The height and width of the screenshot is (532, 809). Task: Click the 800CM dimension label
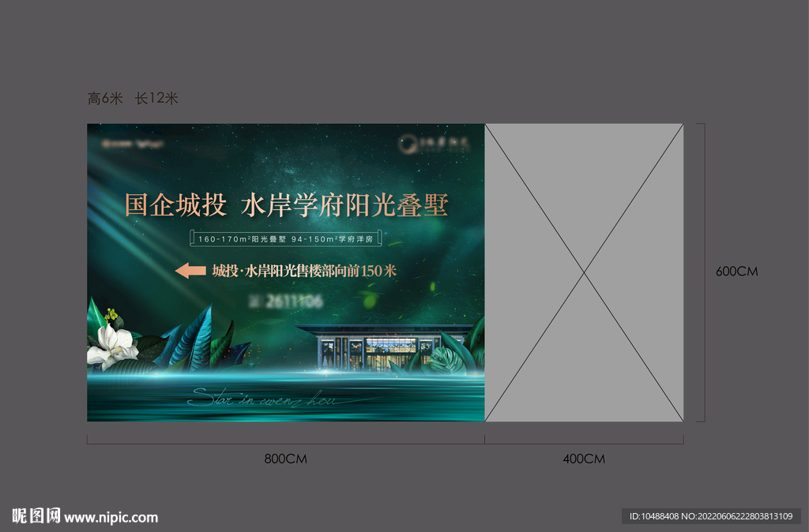(x=287, y=459)
